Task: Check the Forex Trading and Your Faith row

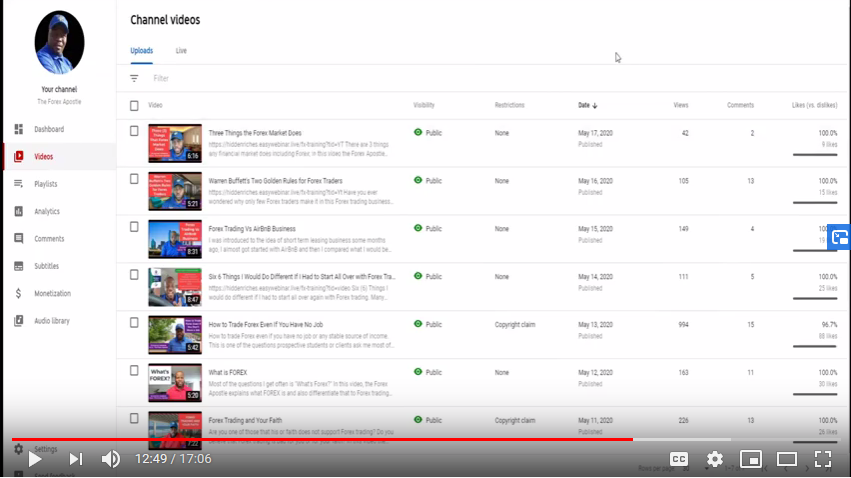Action: click(x=134, y=418)
